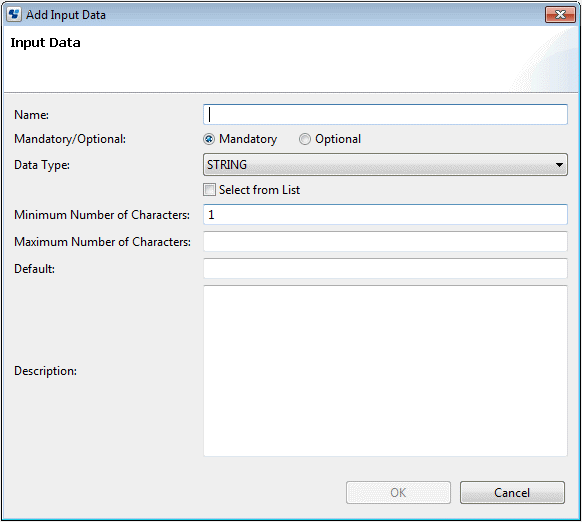Select the Mandatory radio button

(x=209, y=139)
